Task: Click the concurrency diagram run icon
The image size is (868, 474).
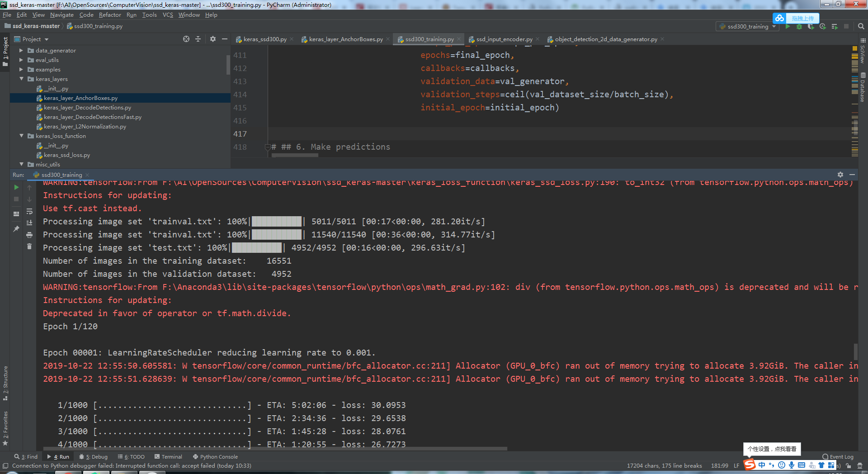Action: pyautogui.click(x=835, y=27)
